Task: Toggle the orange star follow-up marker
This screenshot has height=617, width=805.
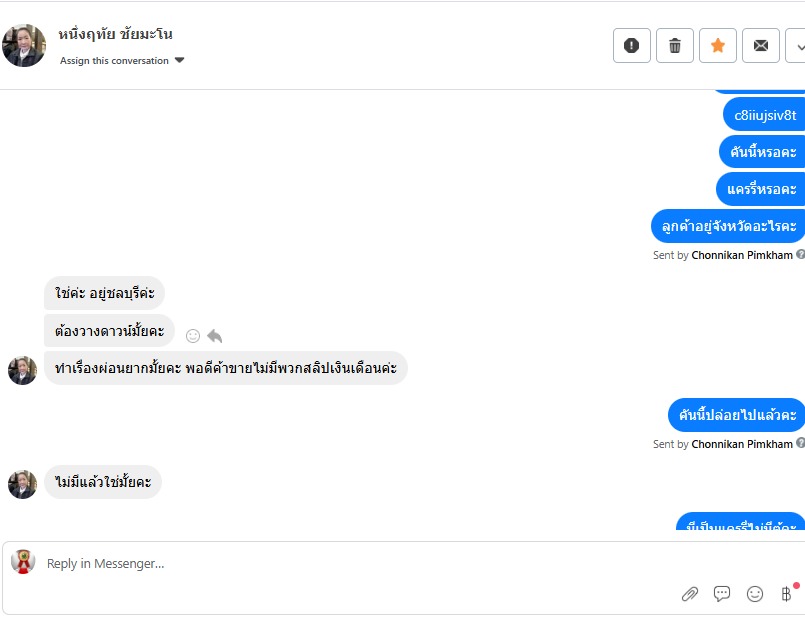Action: [718, 46]
